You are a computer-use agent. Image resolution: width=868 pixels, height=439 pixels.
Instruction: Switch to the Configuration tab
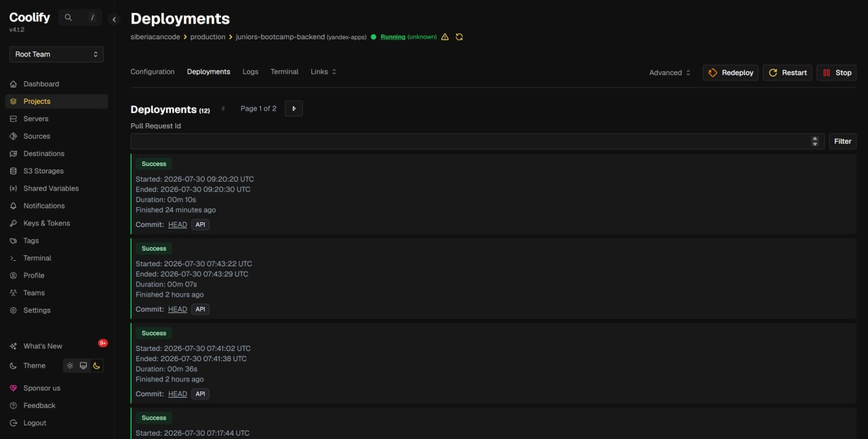(153, 72)
